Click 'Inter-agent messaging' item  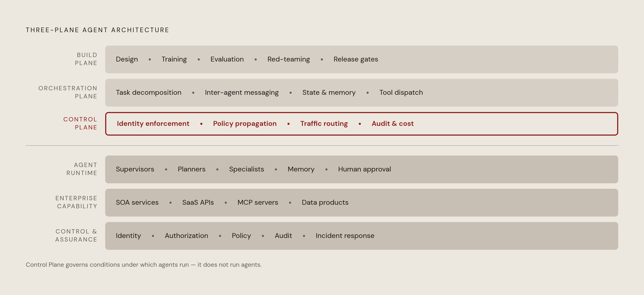tap(242, 92)
